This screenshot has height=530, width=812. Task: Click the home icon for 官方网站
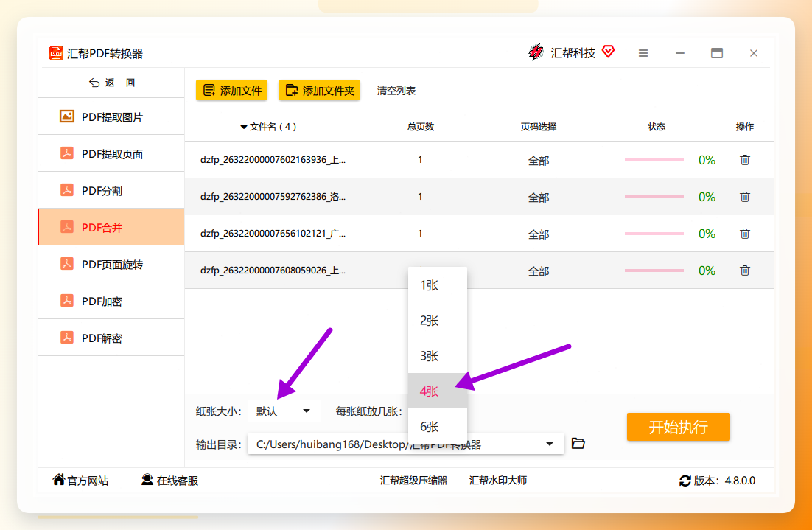click(x=59, y=480)
